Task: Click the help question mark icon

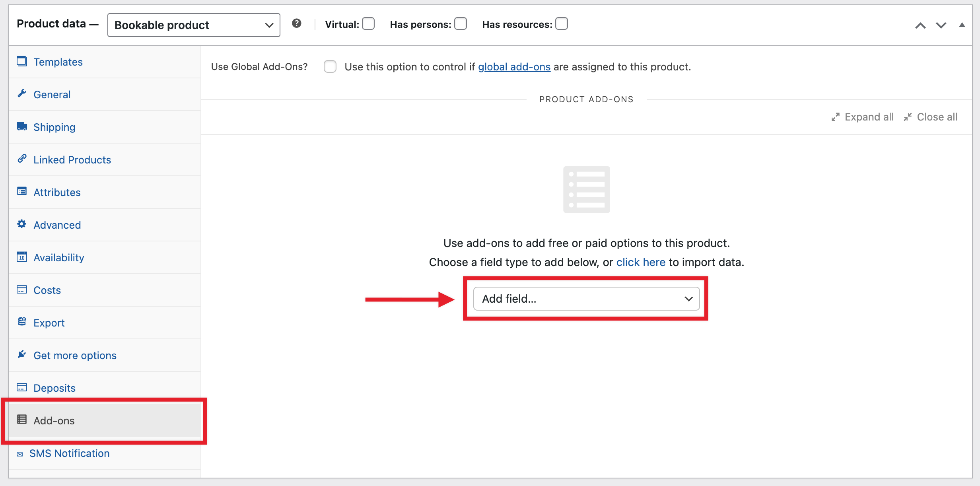Action: pos(296,24)
